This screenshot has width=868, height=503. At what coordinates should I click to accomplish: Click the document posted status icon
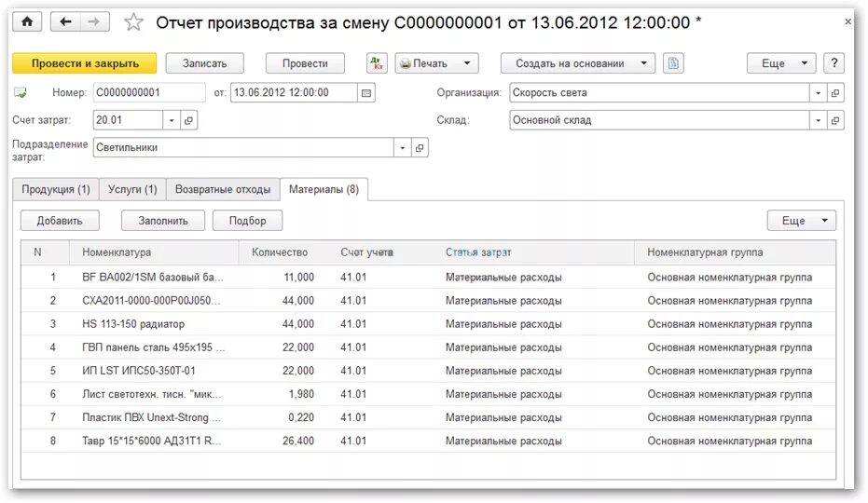pos(20,92)
